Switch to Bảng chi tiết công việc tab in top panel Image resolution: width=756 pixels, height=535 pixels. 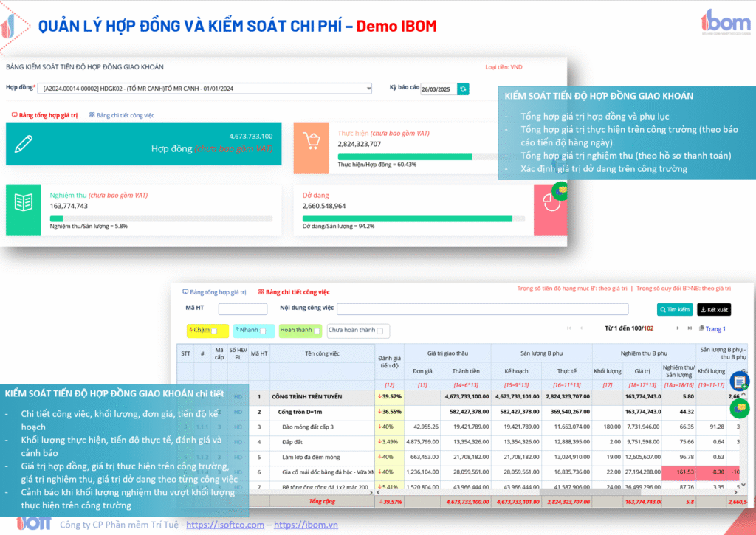tap(121, 116)
